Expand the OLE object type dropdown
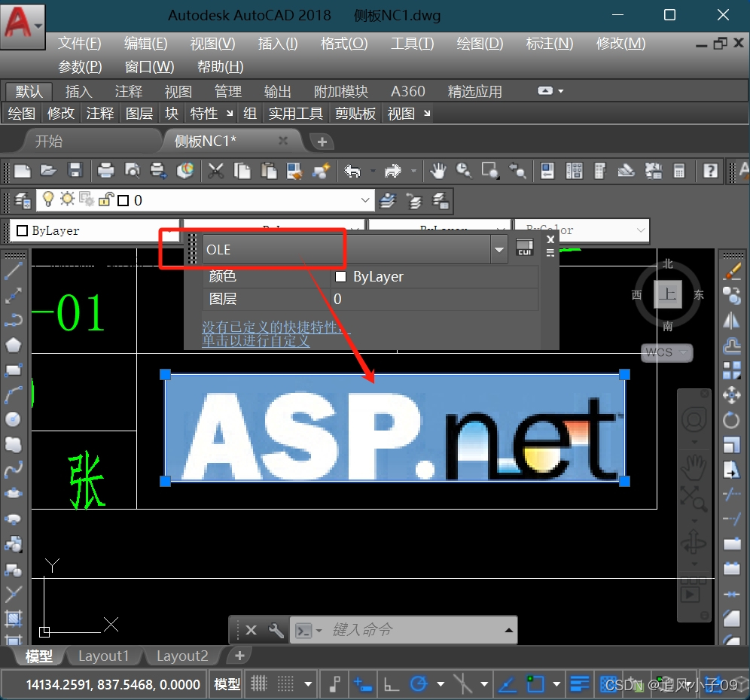Screen dimensions: 750x700 point(499,250)
